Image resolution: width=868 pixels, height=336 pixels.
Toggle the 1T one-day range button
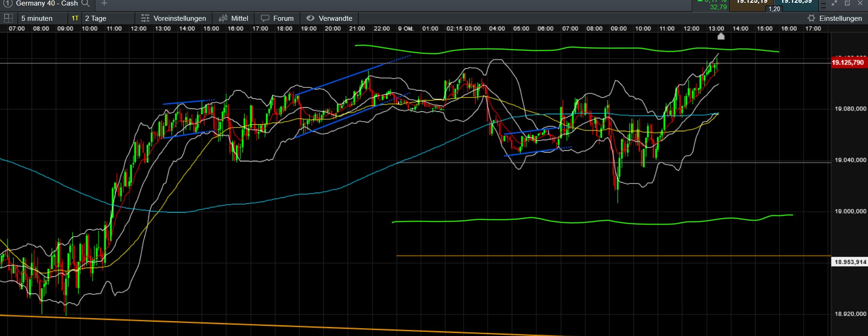click(x=75, y=18)
